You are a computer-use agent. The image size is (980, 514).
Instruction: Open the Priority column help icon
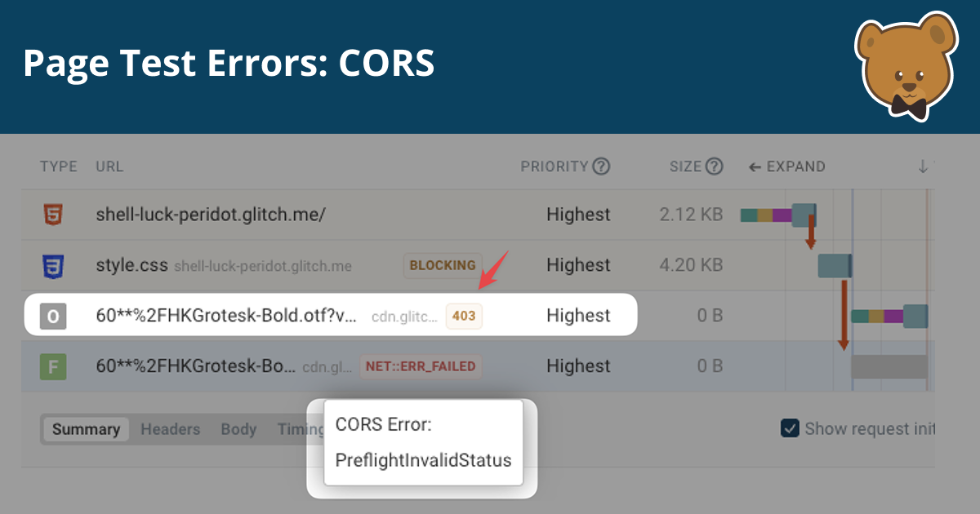coord(602,166)
